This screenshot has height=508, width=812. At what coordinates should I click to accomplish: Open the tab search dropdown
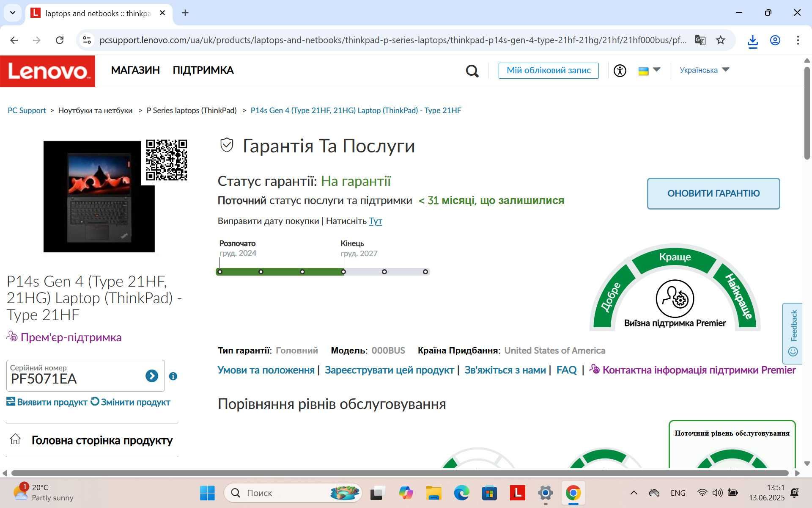click(x=13, y=13)
